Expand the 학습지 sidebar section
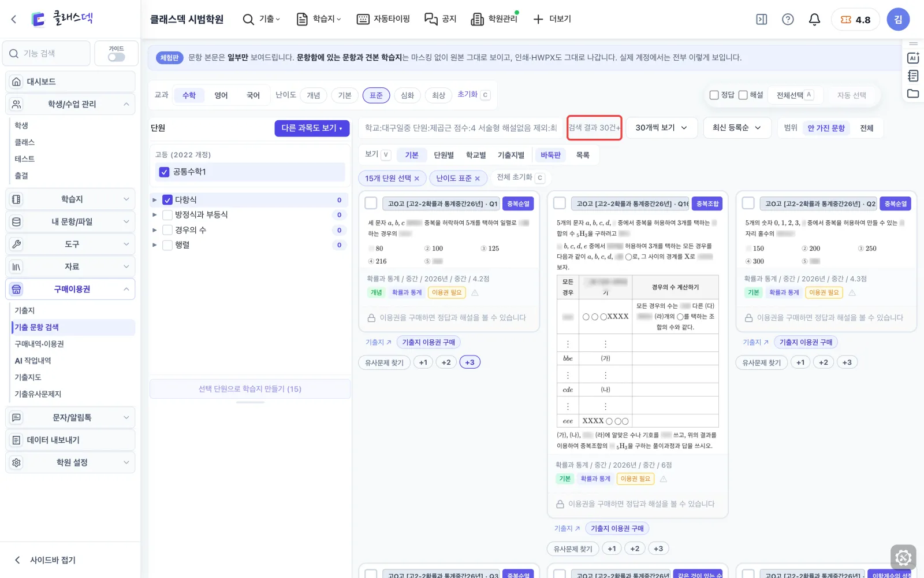The width and height of the screenshot is (924, 578). 70,199
